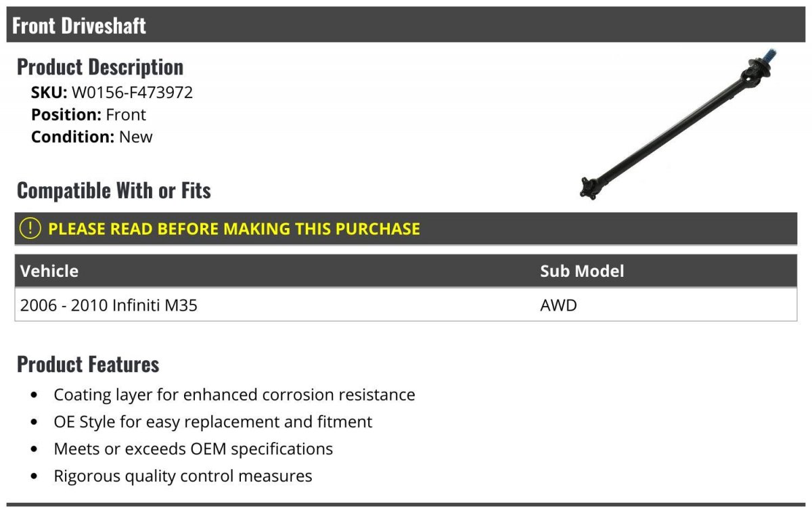Click the corrosion resistance coating bullet
The height and width of the screenshot is (513, 812).
234,395
